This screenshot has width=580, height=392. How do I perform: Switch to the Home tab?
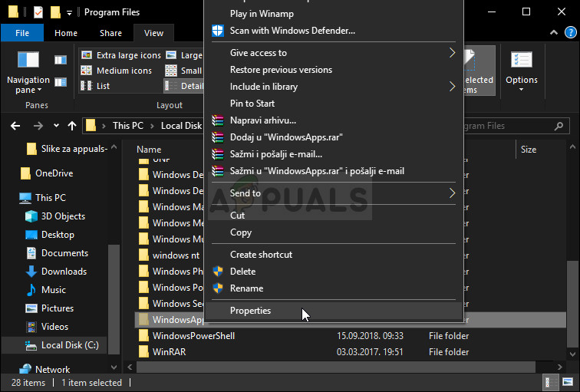66,33
